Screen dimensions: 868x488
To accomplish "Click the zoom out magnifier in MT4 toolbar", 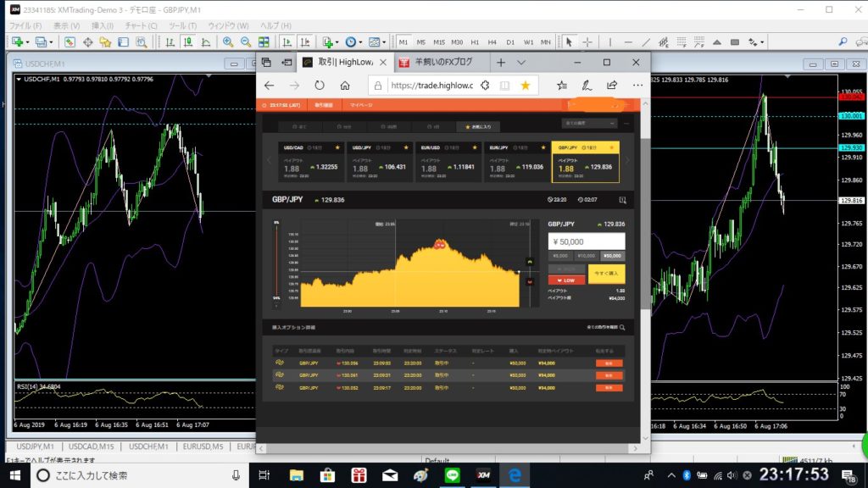I will [x=245, y=42].
